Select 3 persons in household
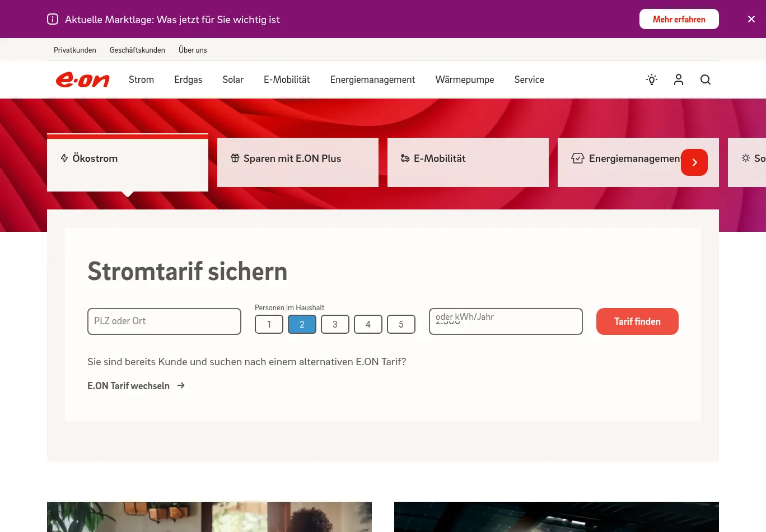The height and width of the screenshot is (532, 766). coord(335,324)
